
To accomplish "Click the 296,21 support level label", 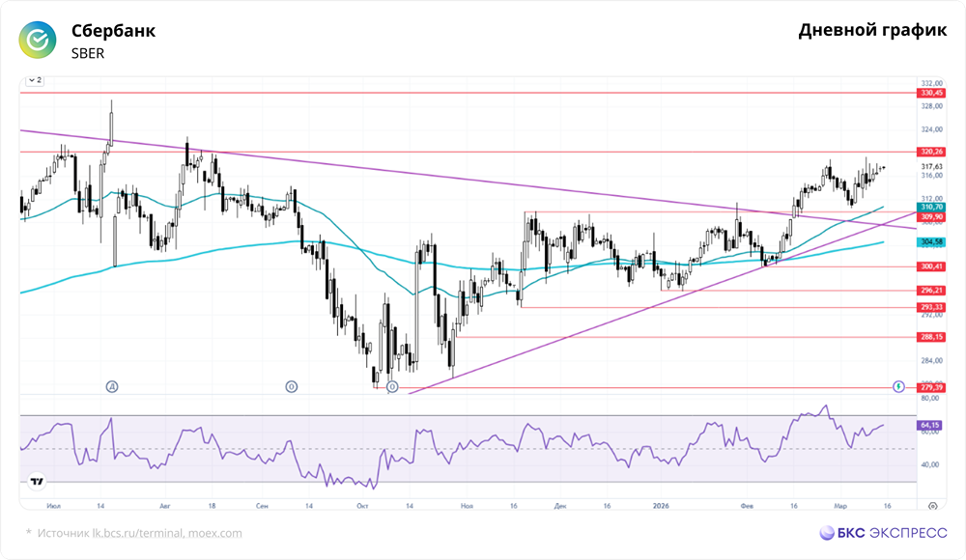I will (x=931, y=291).
